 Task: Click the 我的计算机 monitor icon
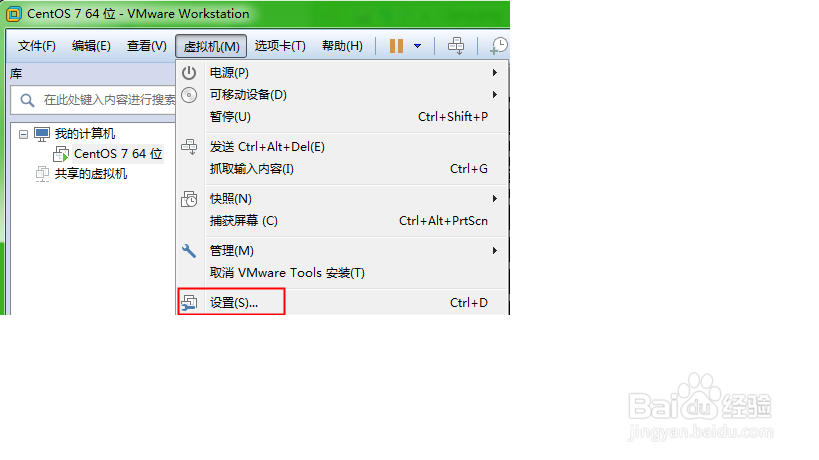tap(42, 134)
